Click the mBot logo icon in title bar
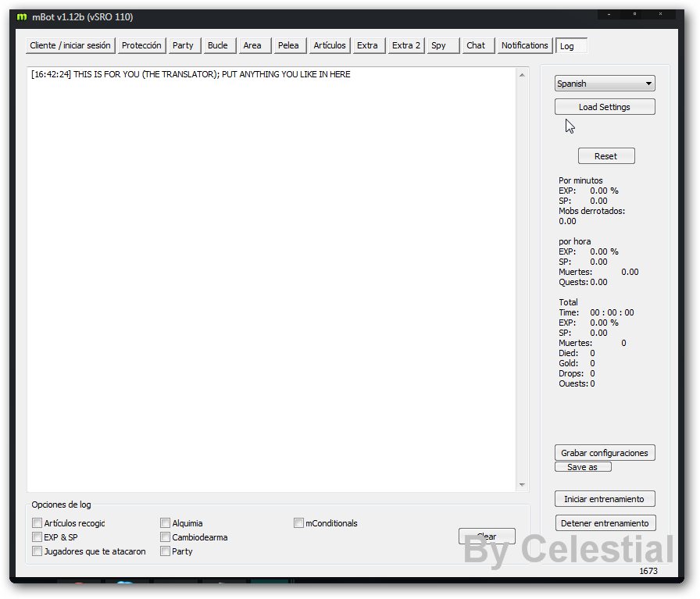 pos(21,17)
